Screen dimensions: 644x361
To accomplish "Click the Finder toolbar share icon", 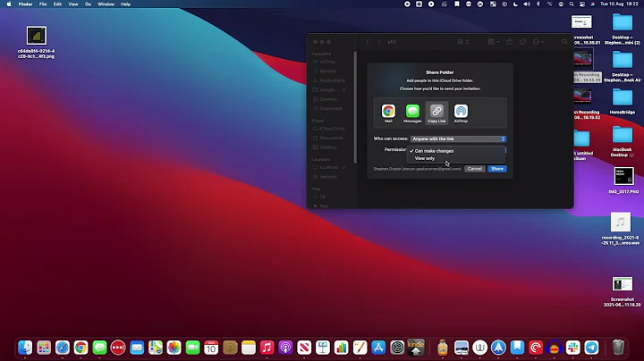I will [x=509, y=42].
